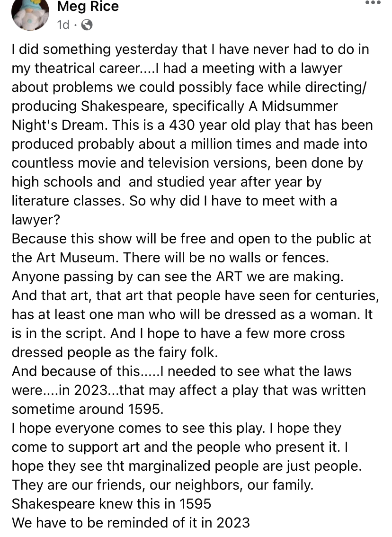Click Meg Rice's profile picture
The height and width of the screenshot is (537, 392).
30,13
